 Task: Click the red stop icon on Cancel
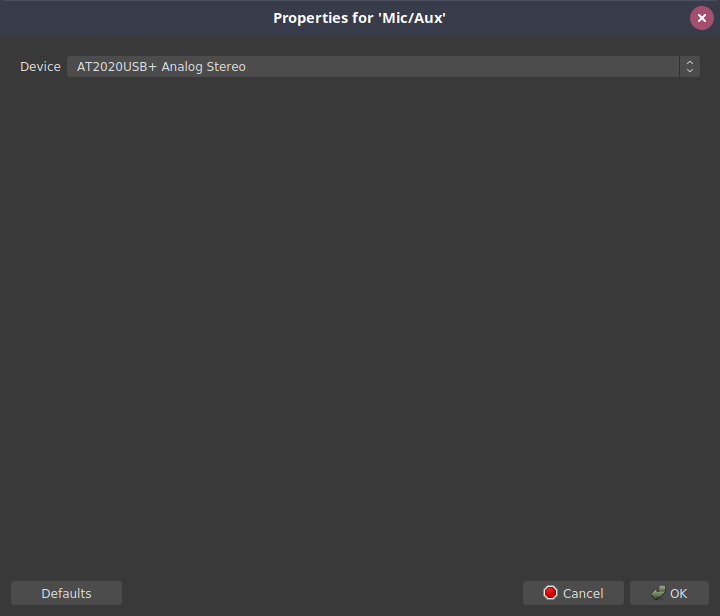[x=550, y=593]
